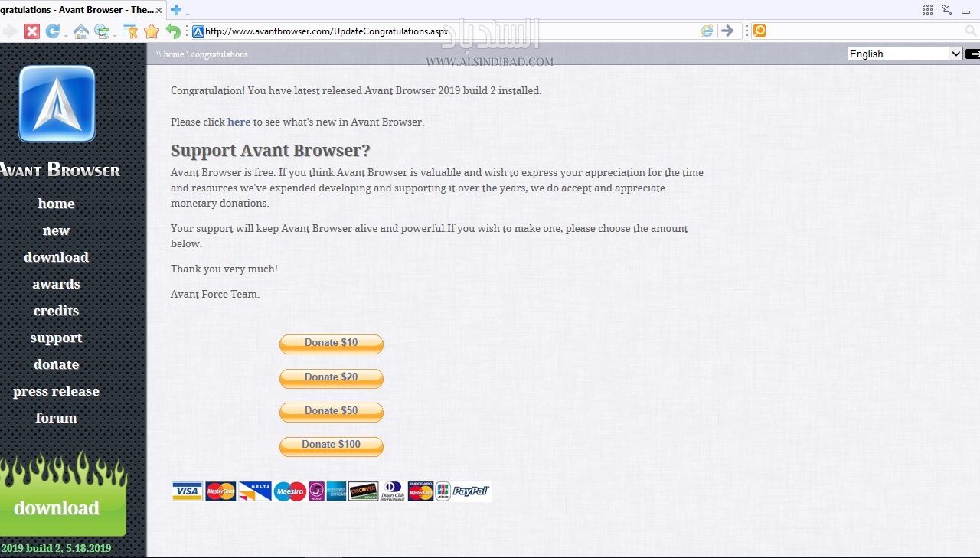
Task: Expand the Refresh button dropdown arrow
Action: tap(65, 34)
